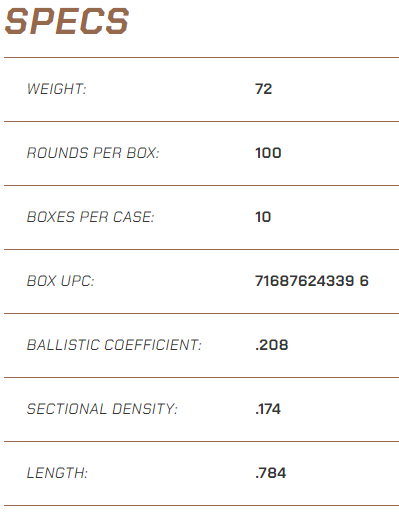Image resolution: width=399 pixels, height=523 pixels.
Task: Select the BOX UPC label
Action: (60, 281)
